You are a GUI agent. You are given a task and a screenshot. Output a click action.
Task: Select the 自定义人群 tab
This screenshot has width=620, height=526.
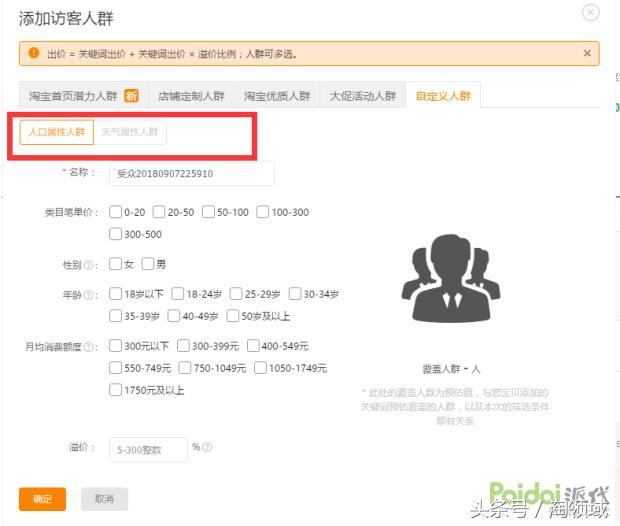[x=443, y=95]
